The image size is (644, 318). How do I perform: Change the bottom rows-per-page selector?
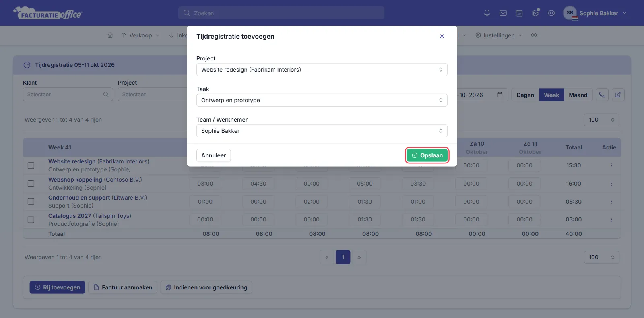tap(602, 257)
